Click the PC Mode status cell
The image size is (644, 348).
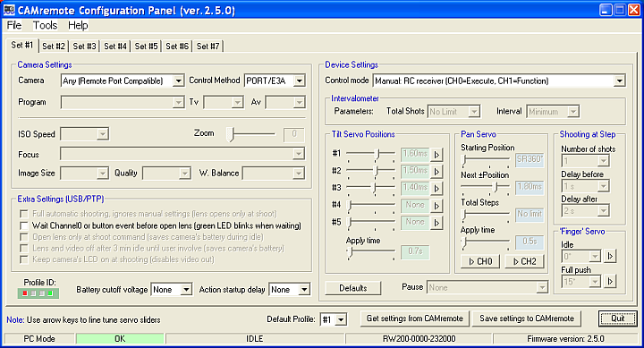[x=39, y=339]
